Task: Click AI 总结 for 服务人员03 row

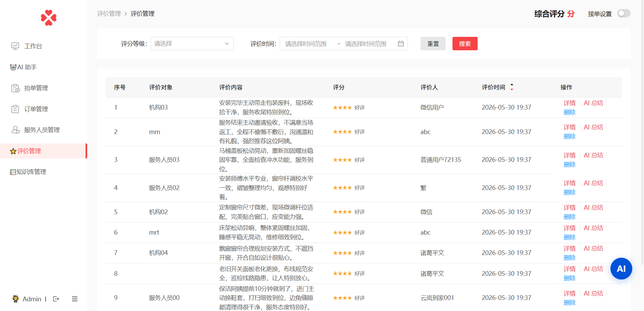Action: [593, 155]
